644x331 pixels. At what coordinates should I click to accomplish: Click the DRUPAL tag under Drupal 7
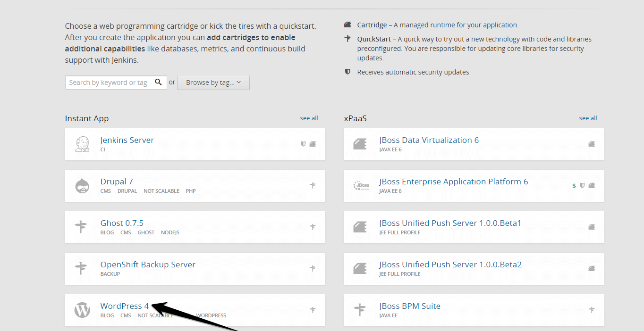[x=127, y=191]
